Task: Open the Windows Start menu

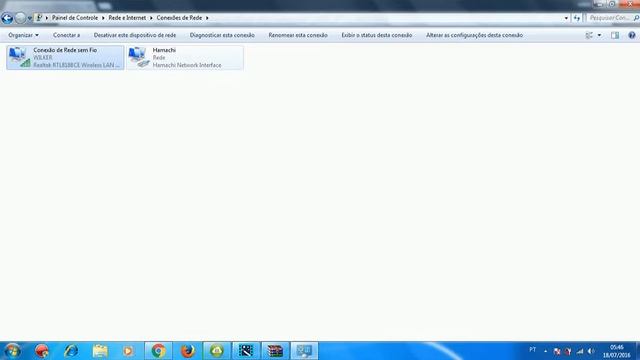Action: 13,351
